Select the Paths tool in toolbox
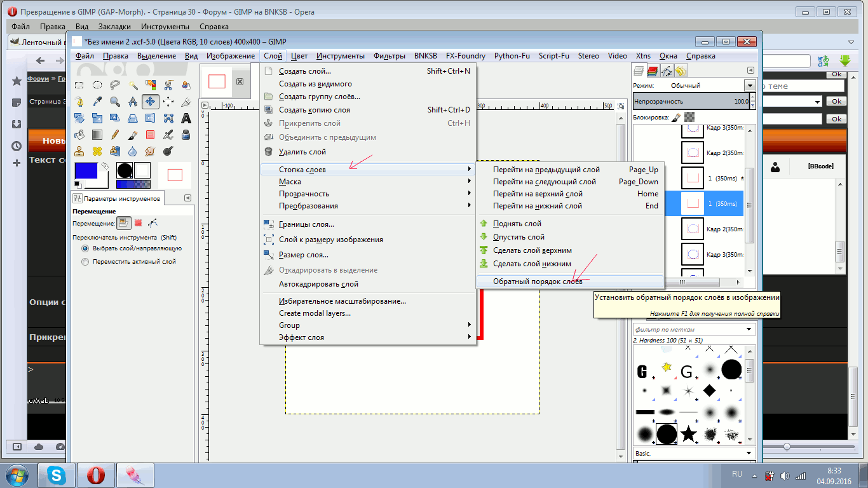 click(x=79, y=101)
